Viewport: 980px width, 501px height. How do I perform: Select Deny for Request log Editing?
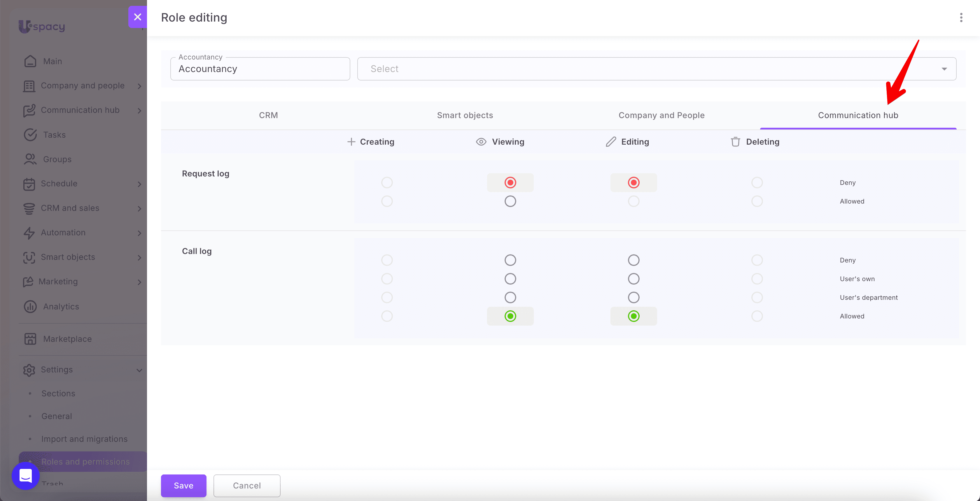tap(633, 183)
